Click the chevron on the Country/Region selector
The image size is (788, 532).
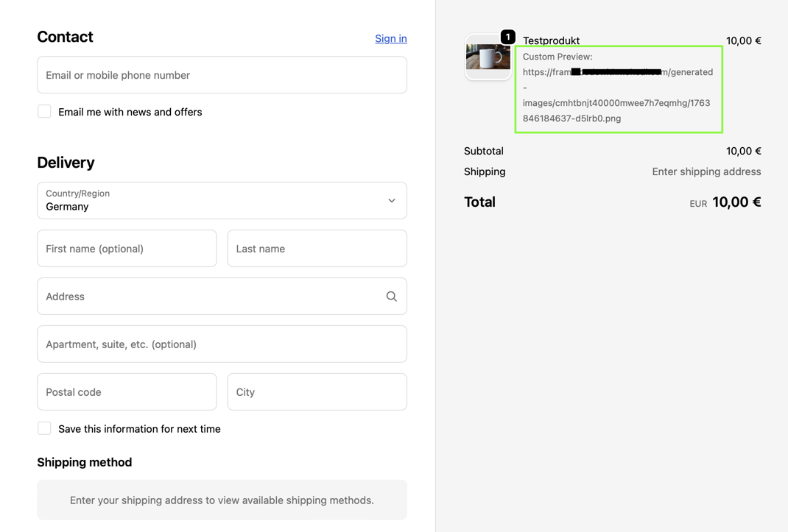(391, 200)
